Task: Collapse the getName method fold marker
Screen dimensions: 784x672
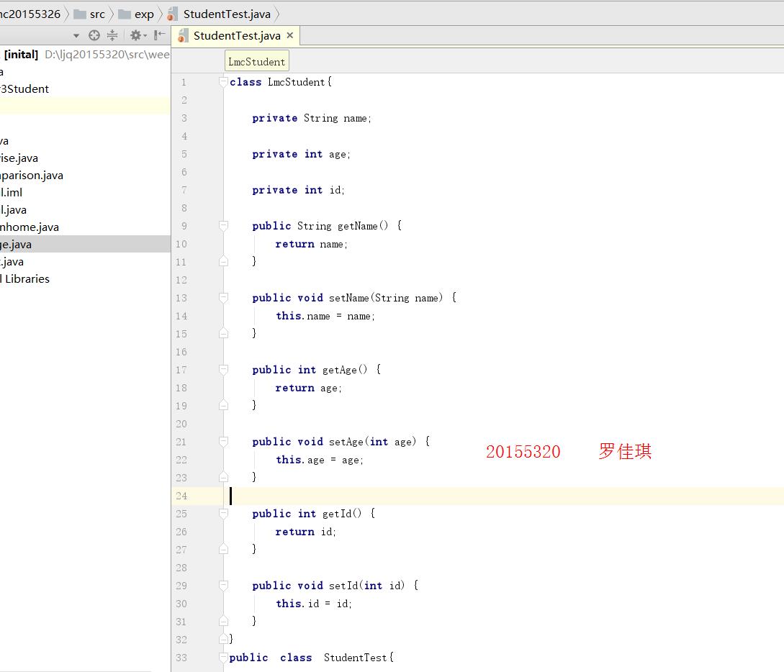Action: [x=223, y=226]
